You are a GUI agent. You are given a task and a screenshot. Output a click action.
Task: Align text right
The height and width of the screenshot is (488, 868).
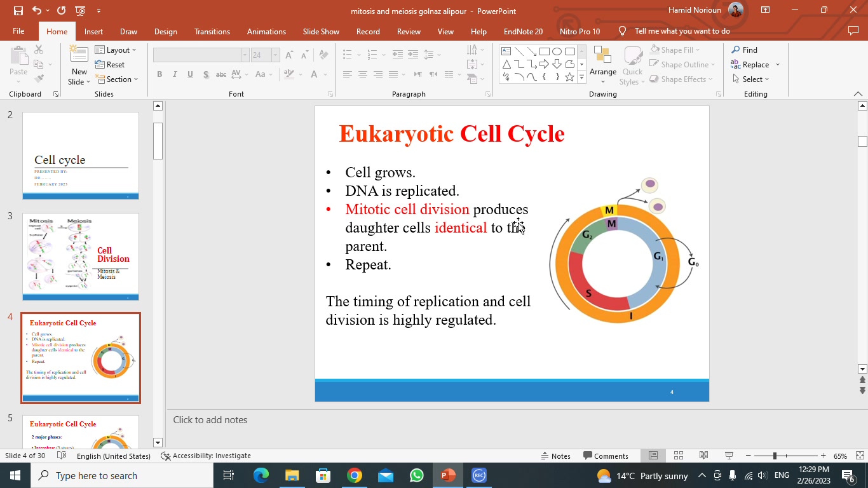pos(378,74)
